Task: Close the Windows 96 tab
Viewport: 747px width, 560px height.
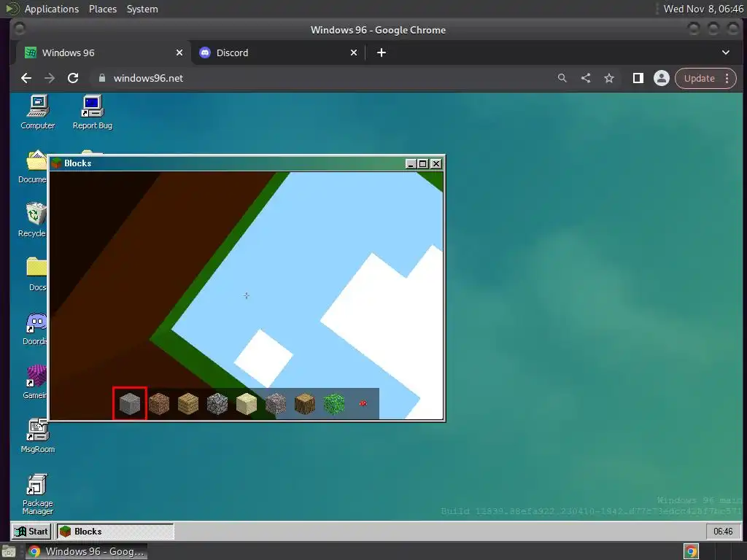Action: 179,52
